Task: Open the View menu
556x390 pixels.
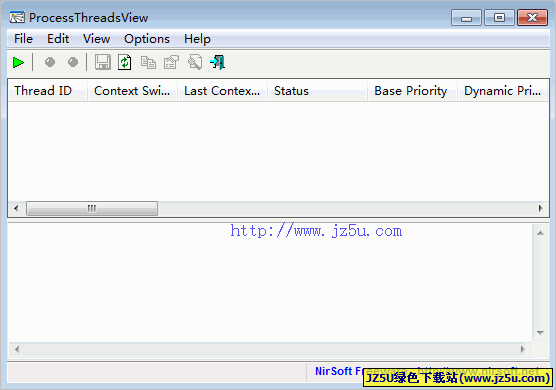Action: 96,39
